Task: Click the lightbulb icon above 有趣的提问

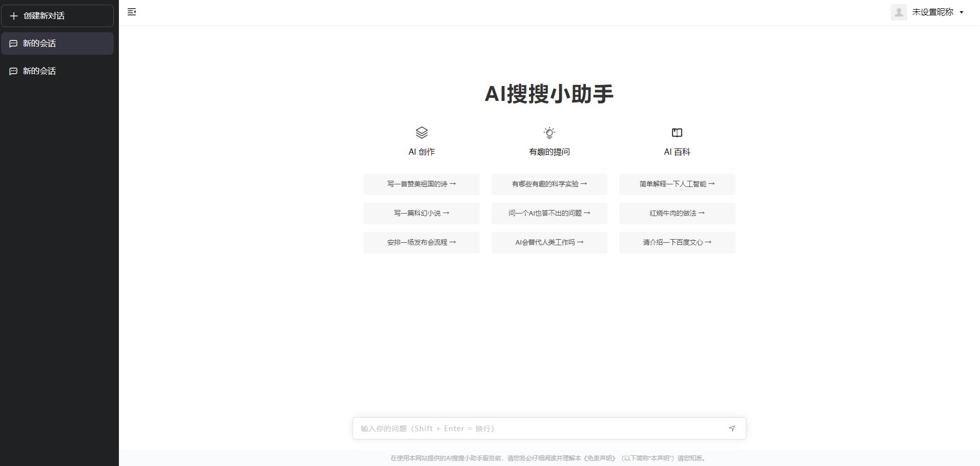Action: (x=549, y=133)
